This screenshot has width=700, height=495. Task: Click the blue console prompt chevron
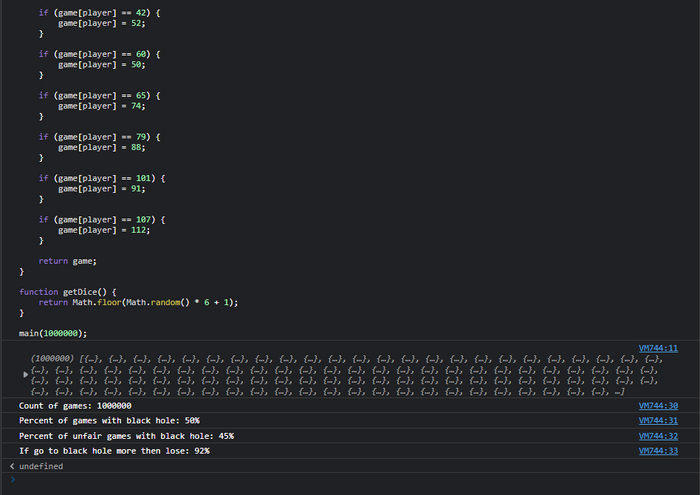pyautogui.click(x=12, y=480)
